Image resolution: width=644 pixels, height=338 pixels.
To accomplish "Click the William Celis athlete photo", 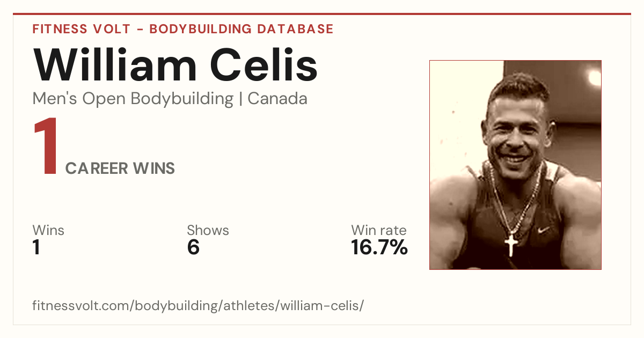I will point(515,165).
